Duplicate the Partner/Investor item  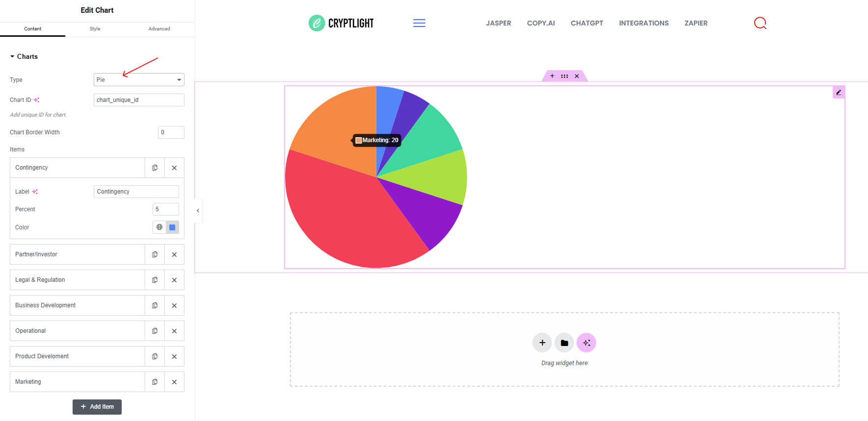click(x=155, y=254)
